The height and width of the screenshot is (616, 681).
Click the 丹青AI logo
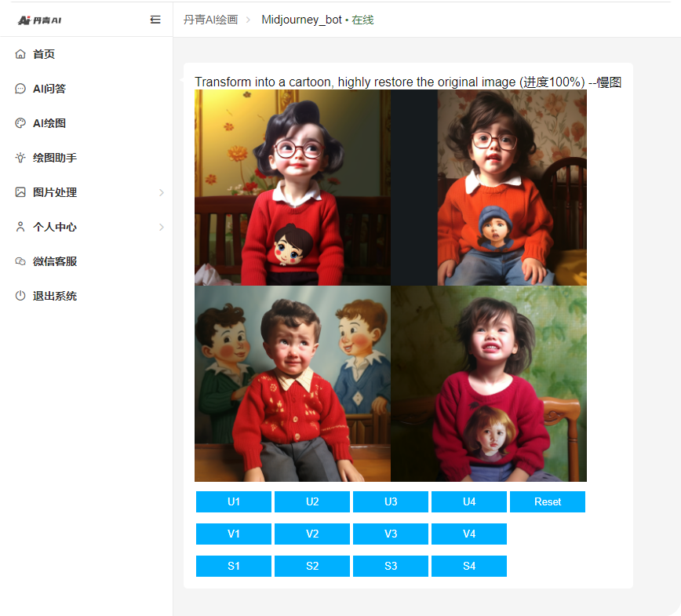pos(40,20)
